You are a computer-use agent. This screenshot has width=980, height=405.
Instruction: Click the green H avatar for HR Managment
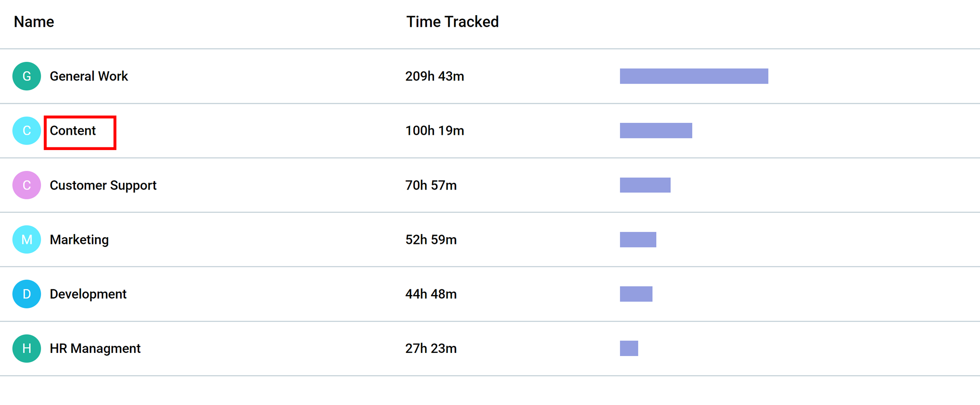tap(27, 348)
